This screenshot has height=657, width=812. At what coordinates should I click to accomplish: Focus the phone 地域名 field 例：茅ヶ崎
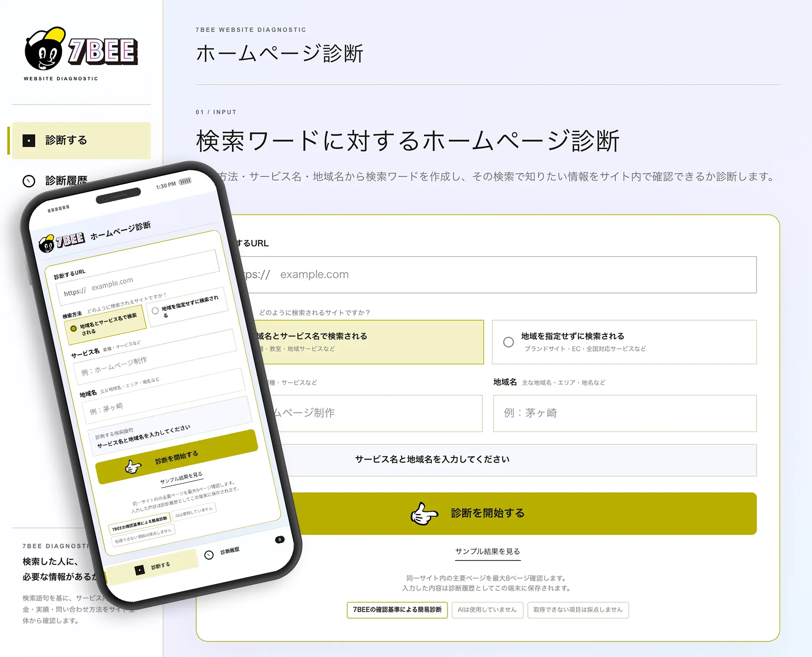[x=163, y=397]
